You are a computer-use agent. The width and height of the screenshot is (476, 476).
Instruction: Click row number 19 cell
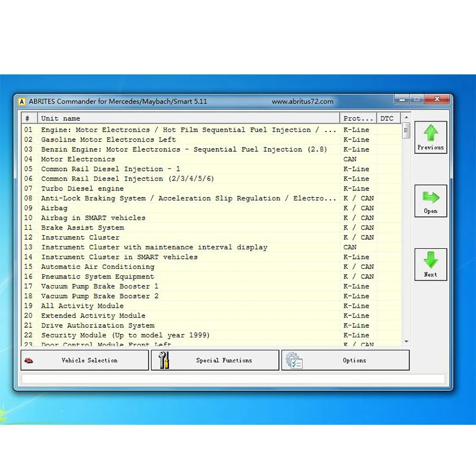pos(29,306)
